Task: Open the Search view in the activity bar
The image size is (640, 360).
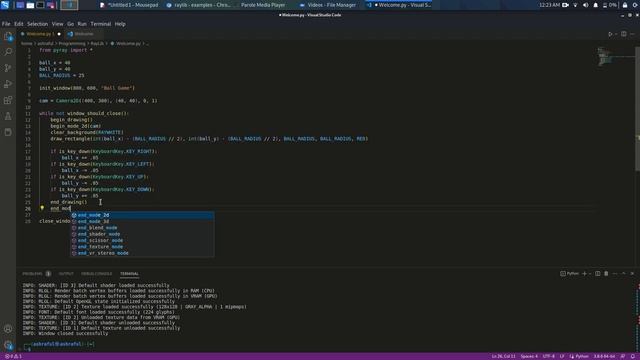Action: [8, 52]
